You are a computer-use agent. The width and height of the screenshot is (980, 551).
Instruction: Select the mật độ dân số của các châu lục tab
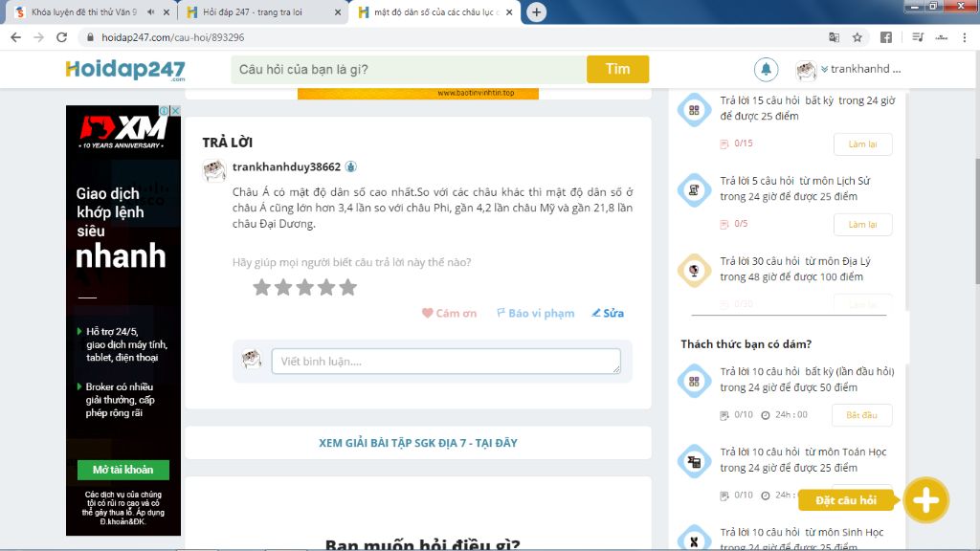coord(436,11)
